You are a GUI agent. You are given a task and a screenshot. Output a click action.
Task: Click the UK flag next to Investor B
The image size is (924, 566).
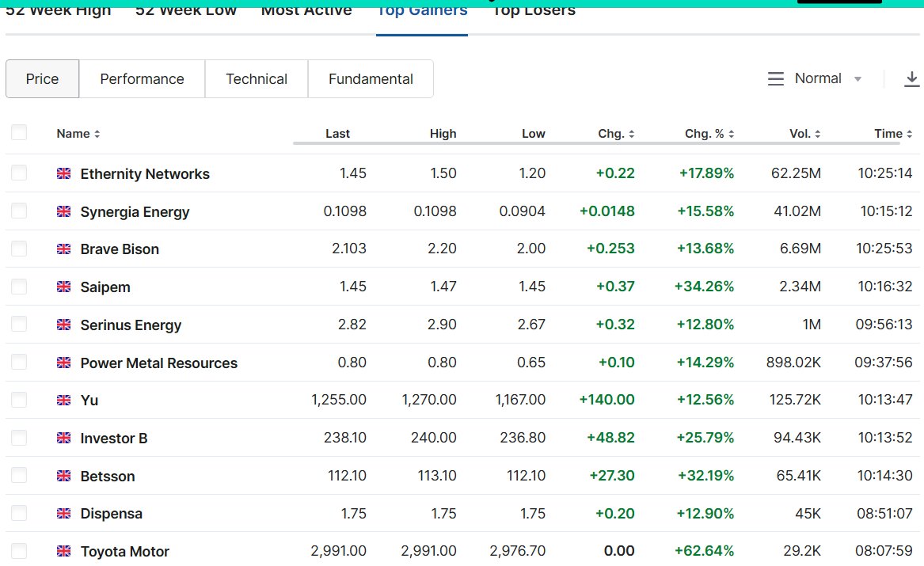point(63,439)
